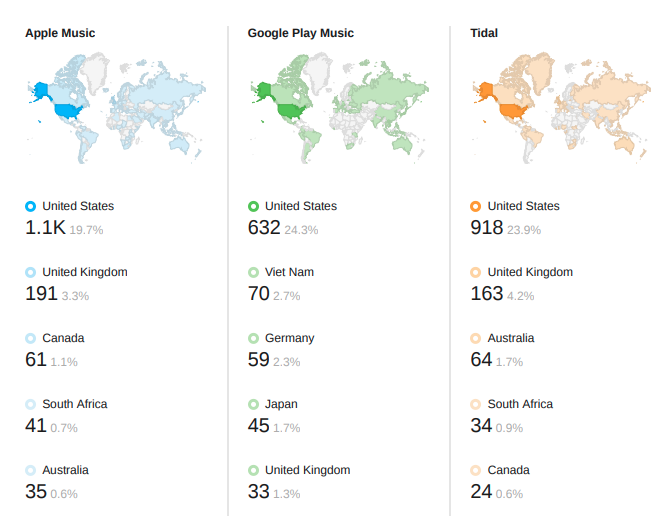Image resolution: width=666 pixels, height=516 pixels.
Task: Click the Tidal orange world map
Action: [561, 108]
